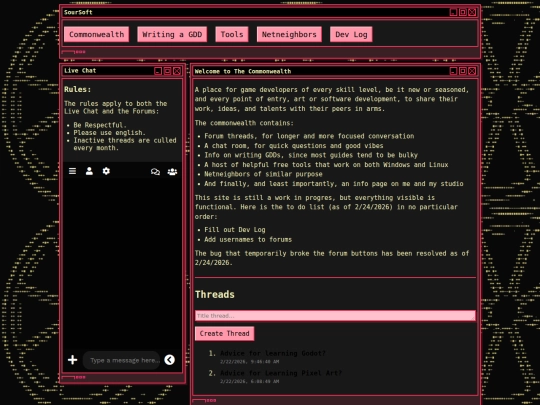Image resolution: width=540 pixels, height=405 pixels.
Task: Select the 'Rules:' heading in Live Chat
Action: [x=77, y=90]
